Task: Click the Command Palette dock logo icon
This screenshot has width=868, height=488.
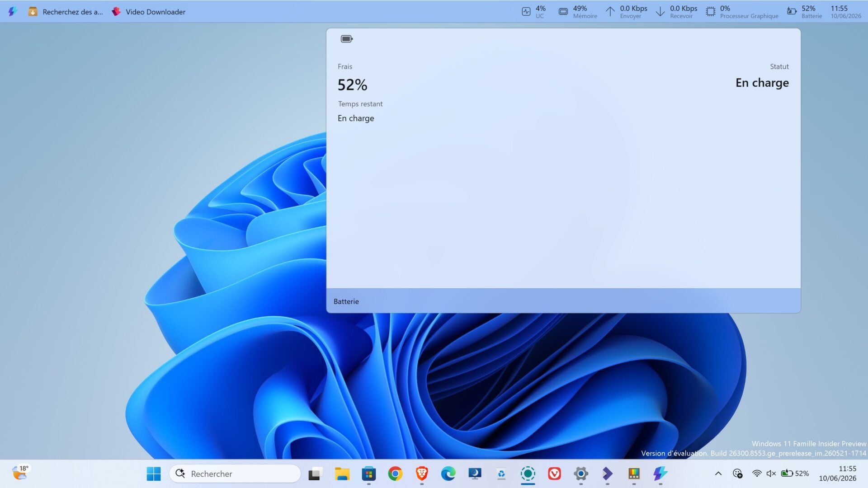Action: pyautogui.click(x=13, y=12)
